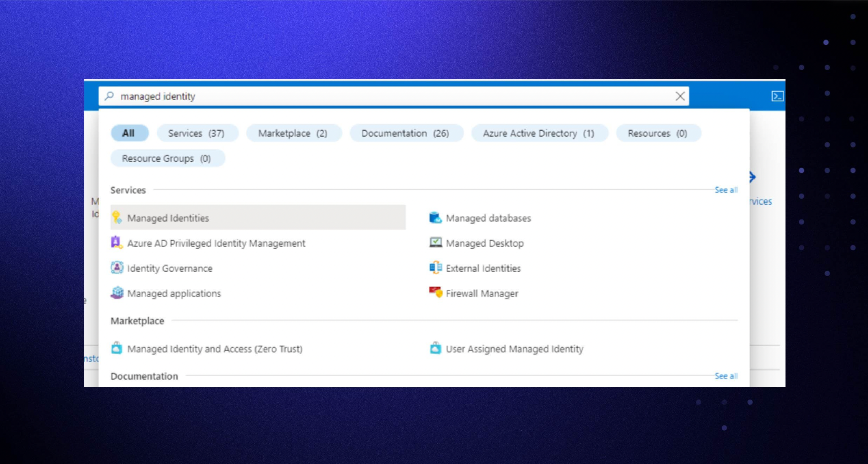Click the search magnifier icon
Image resolution: width=868 pixels, height=464 pixels.
(109, 96)
